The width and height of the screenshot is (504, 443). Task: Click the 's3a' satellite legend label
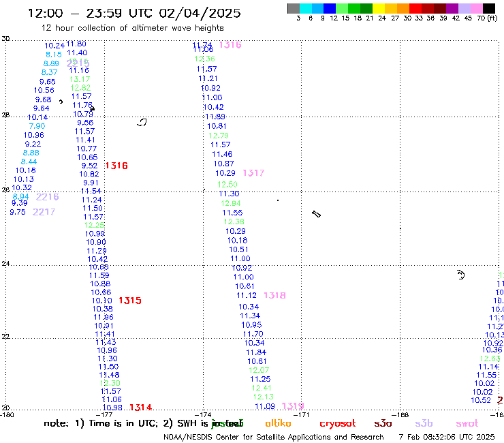pos(383,424)
